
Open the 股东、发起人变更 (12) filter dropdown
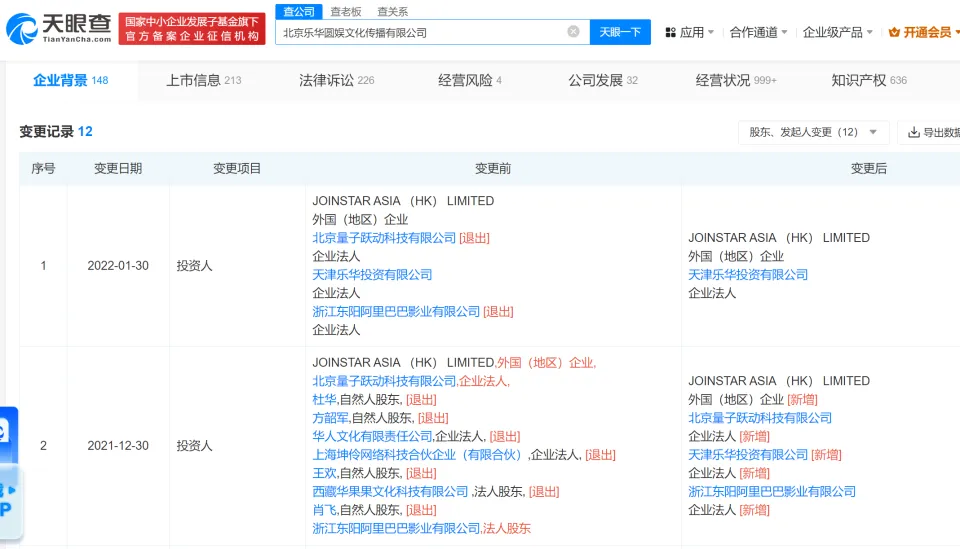pyautogui.click(x=813, y=132)
